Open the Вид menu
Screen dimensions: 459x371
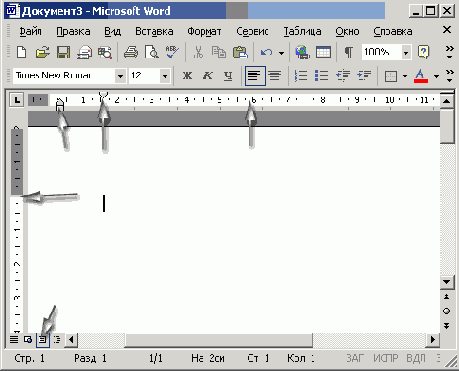[112, 31]
